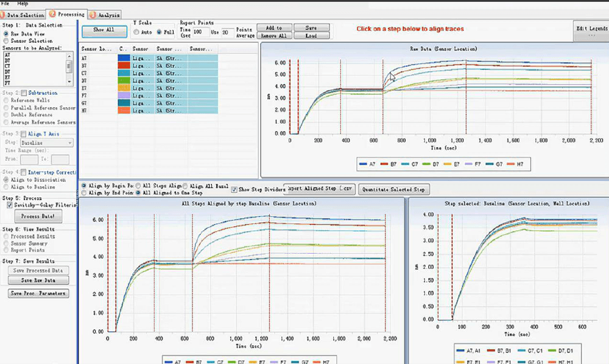Click the Remove All button

tap(274, 36)
